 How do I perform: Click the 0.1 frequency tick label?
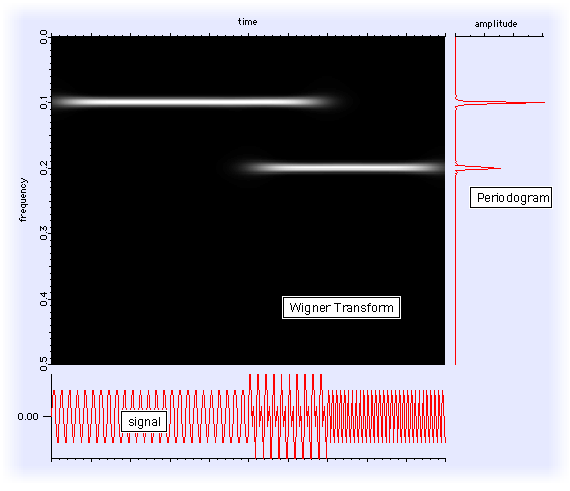tap(44, 102)
